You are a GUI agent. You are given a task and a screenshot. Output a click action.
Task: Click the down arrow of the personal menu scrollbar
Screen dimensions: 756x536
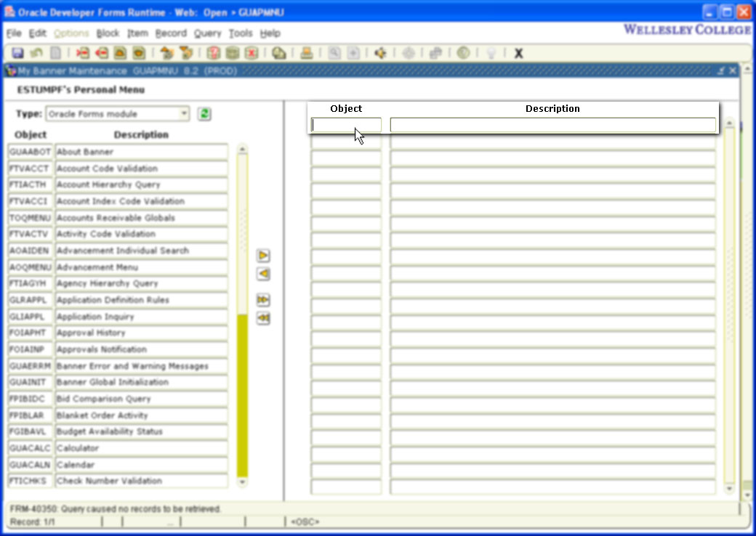coord(729,489)
